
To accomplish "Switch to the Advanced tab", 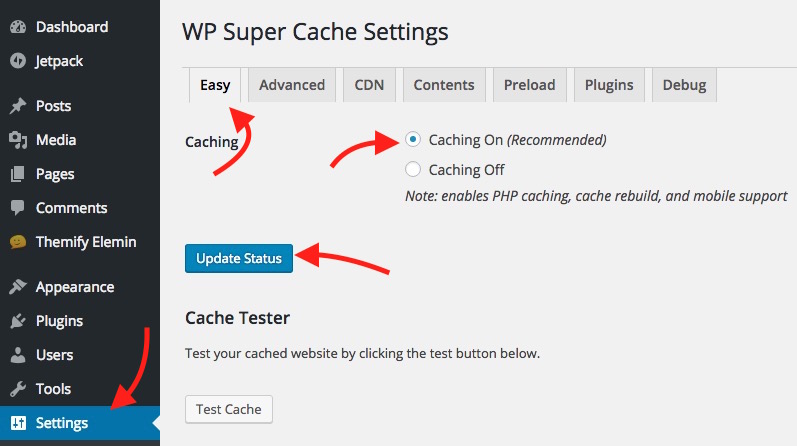I will pos(291,85).
